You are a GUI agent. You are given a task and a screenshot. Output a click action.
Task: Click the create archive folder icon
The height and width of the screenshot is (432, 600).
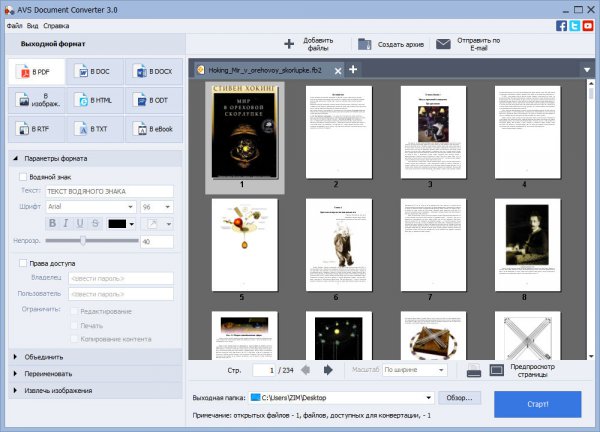click(364, 44)
